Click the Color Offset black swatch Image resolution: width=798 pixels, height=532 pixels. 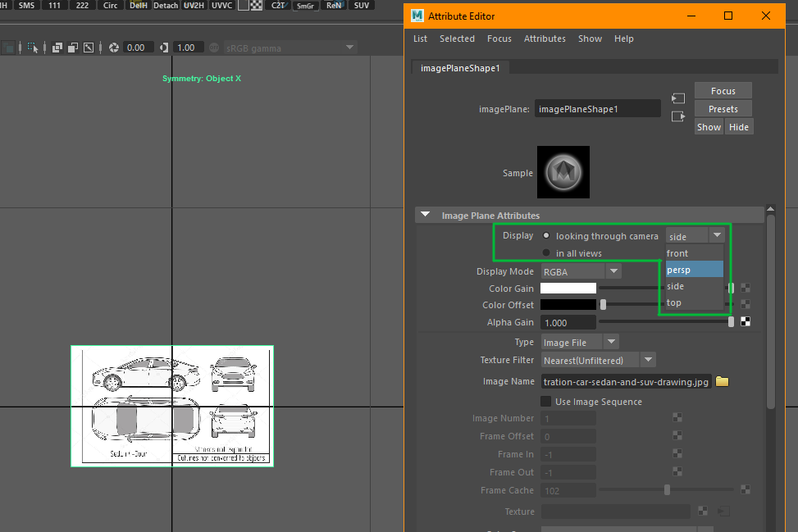click(568, 305)
